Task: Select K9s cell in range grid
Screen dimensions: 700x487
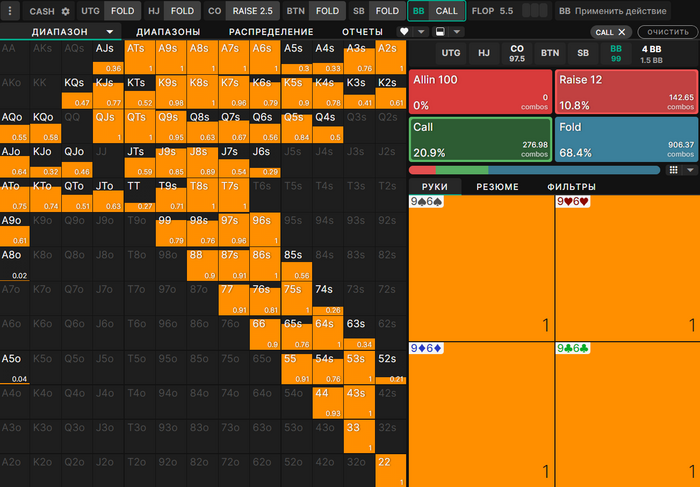Action: click(171, 92)
